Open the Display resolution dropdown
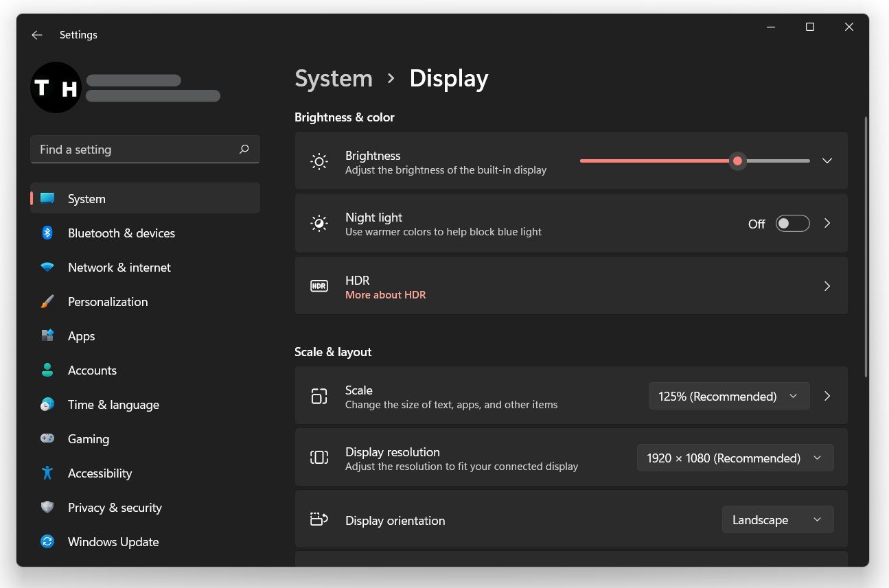 click(x=735, y=458)
